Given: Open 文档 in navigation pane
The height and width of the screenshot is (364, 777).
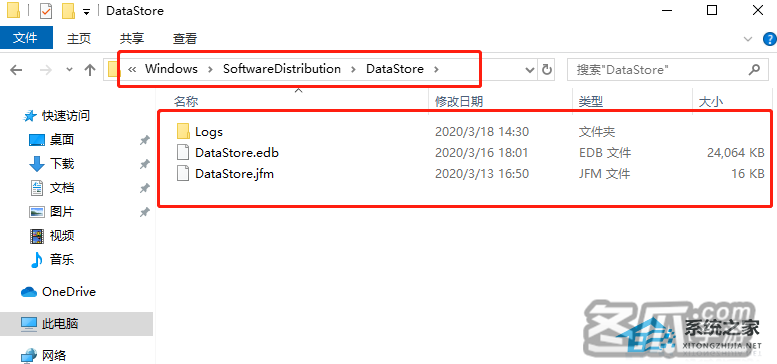Looking at the screenshot, I should tap(62, 188).
